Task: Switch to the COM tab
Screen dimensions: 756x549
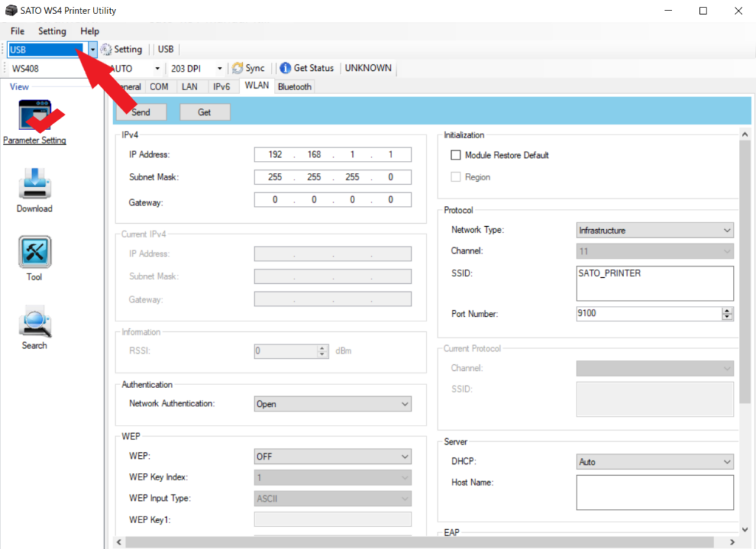Action: (159, 87)
